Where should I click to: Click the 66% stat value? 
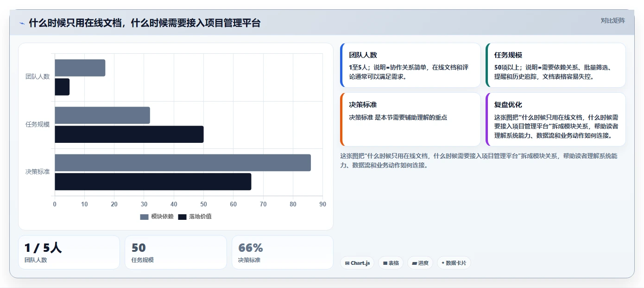coord(251,248)
